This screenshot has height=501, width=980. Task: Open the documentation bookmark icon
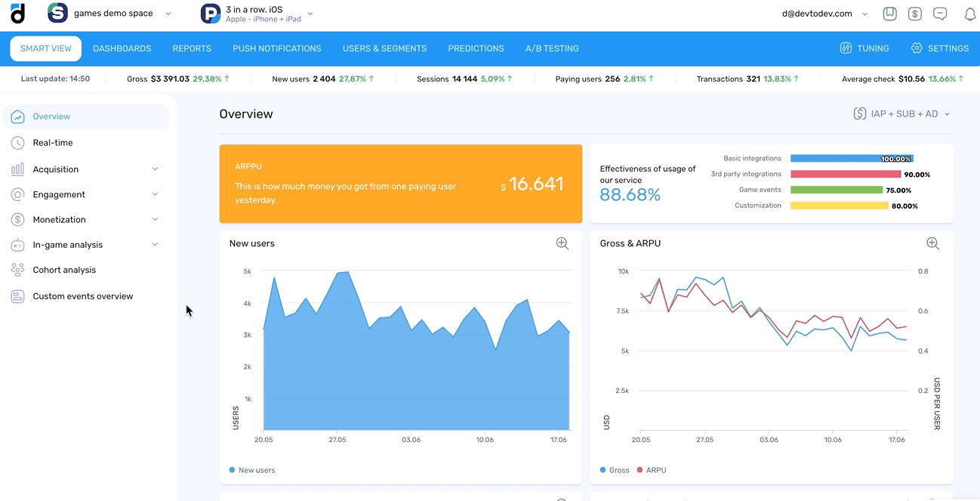tap(889, 13)
